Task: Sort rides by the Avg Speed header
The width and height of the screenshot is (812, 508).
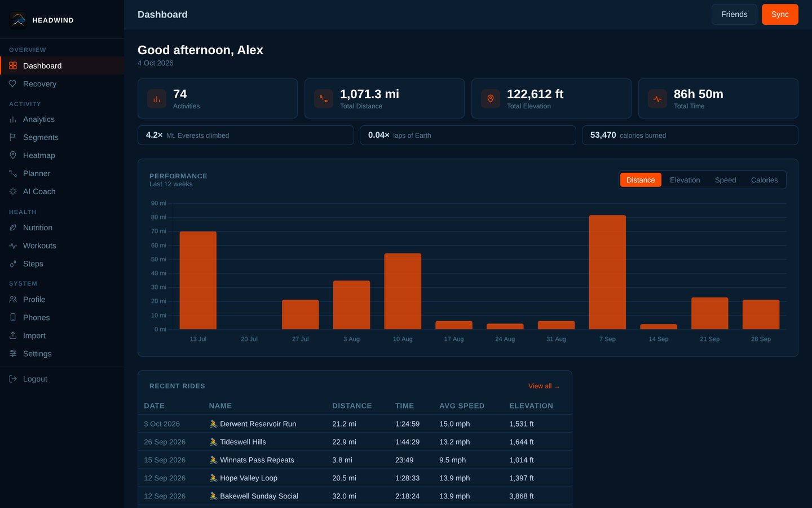Action: [462, 406]
